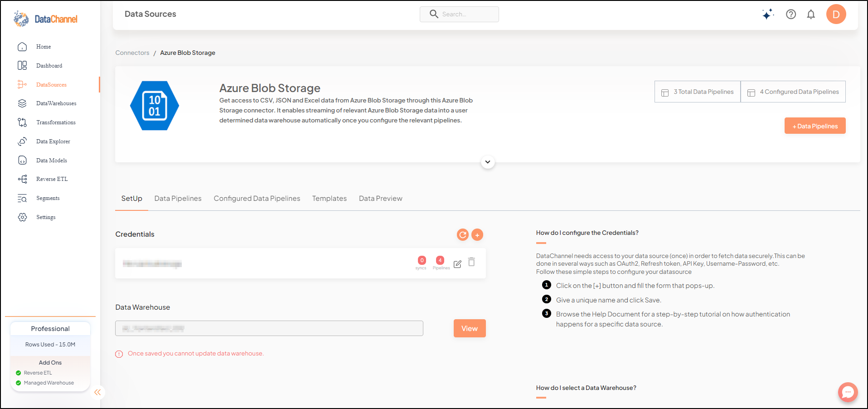Click Managed Warehouse add-on entry
The height and width of the screenshot is (409, 868).
tap(45, 383)
